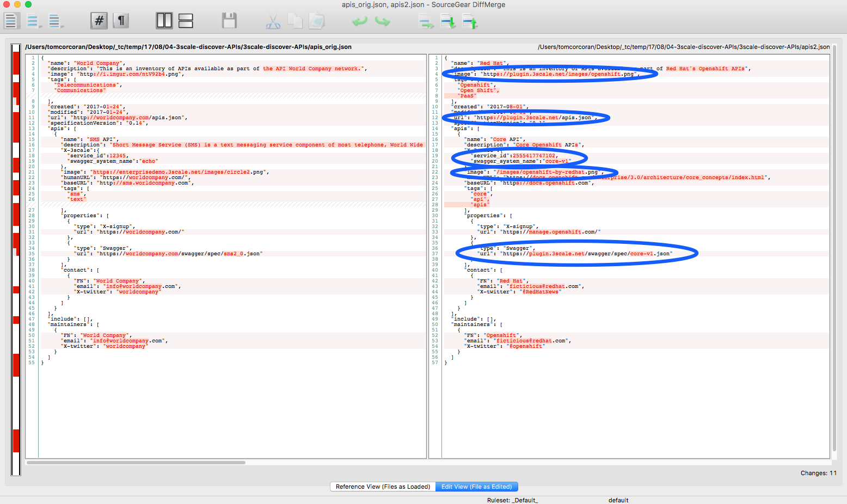Split the windows vertically side by side

pos(164,21)
